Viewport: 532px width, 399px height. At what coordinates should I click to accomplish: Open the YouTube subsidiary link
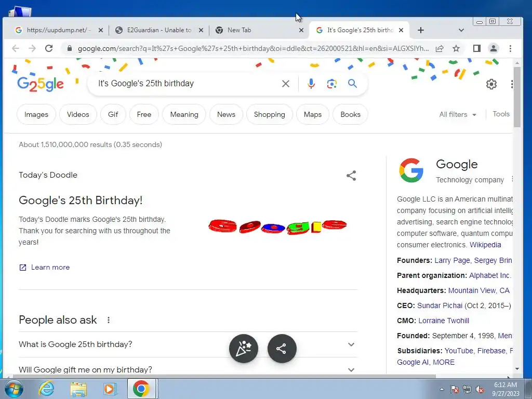[x=459, y=351]
